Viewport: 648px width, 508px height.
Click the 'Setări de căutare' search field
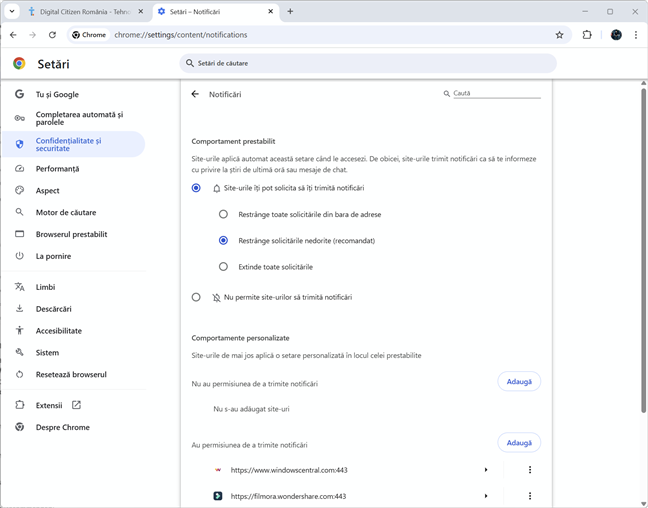(x=370, y=63)
